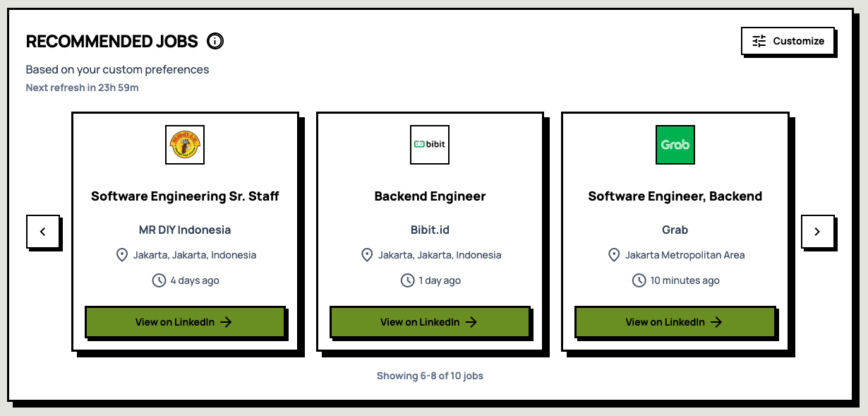Click the Next refresh in 23h 59m label

click(x=82, y=88)
